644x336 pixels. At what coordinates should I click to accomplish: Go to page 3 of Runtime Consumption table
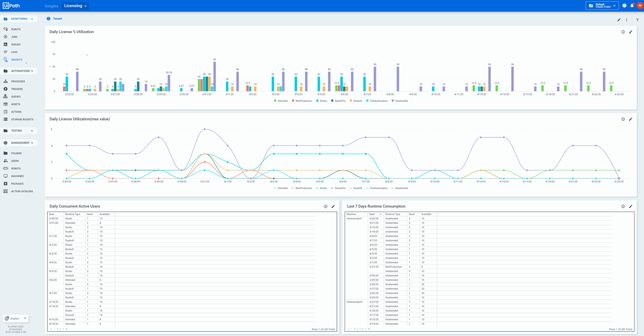360,329
